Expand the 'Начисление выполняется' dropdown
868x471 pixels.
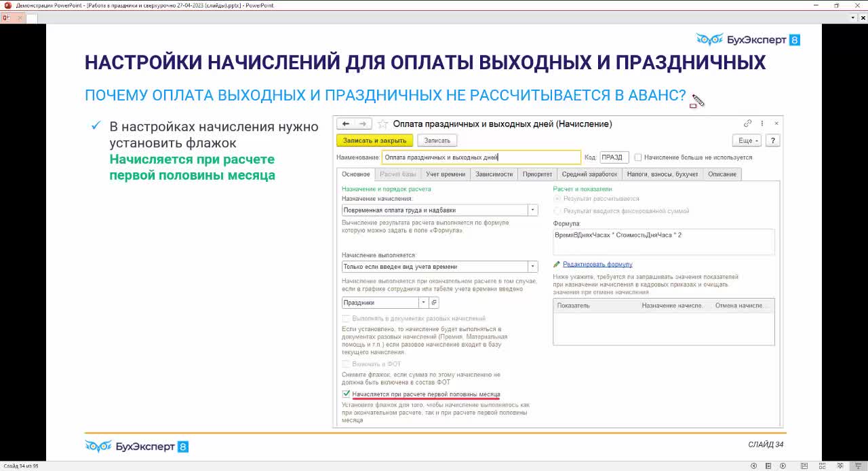click(x=532, y=267)
